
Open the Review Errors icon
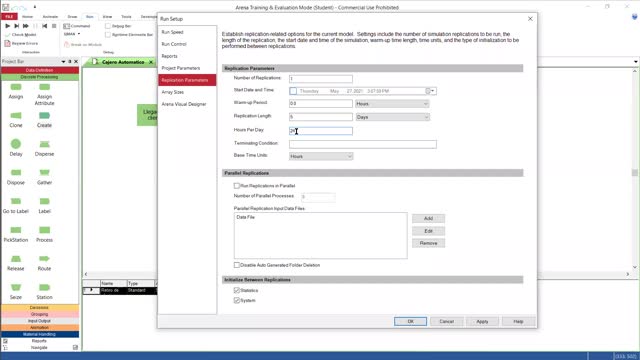7,43
